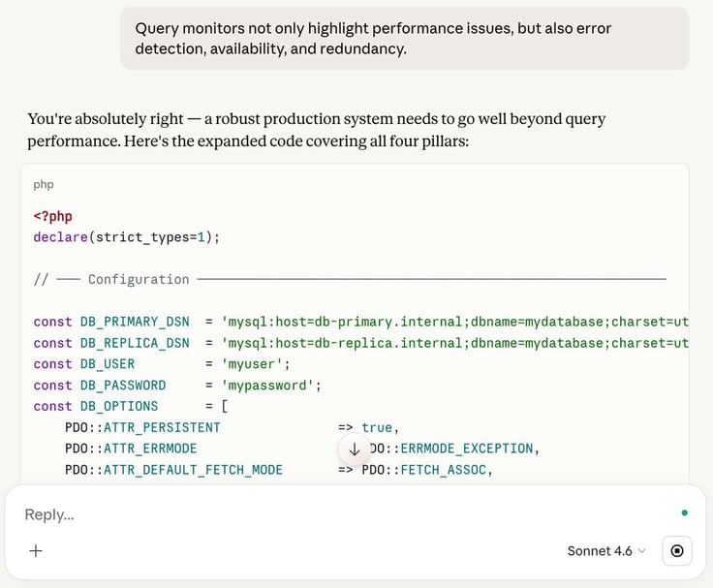Click the 'mypassword' string value
Screen dimensions: 713x588
tap(267, 386)
